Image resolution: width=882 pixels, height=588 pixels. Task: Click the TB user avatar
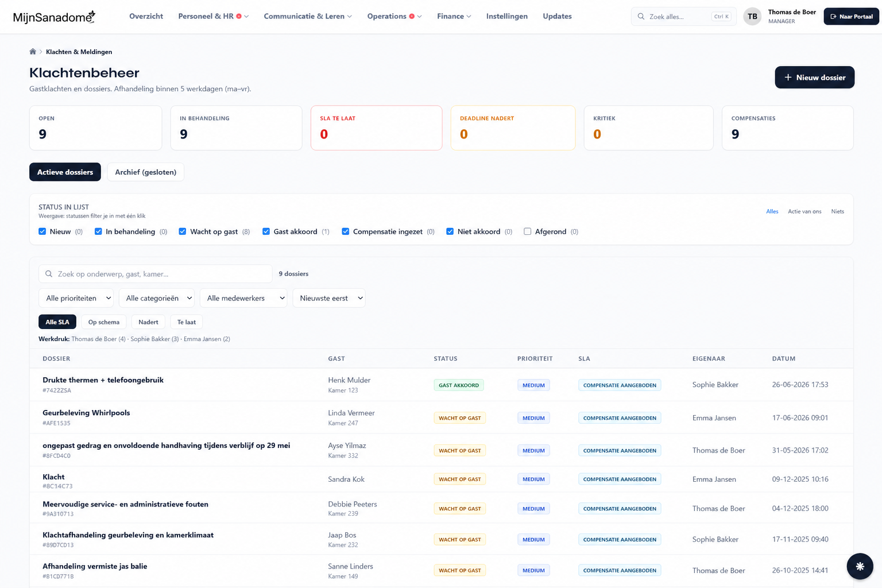click(752, 17)
